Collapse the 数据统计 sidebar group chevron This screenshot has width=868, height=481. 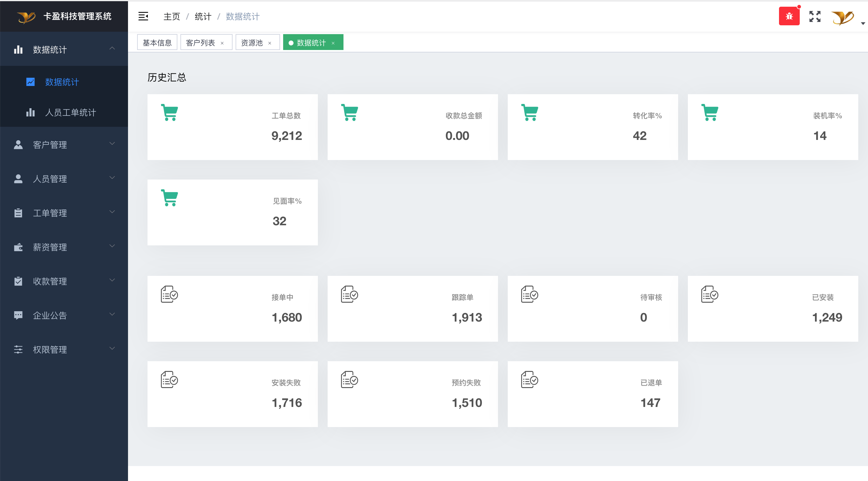(x=112, y=48)
